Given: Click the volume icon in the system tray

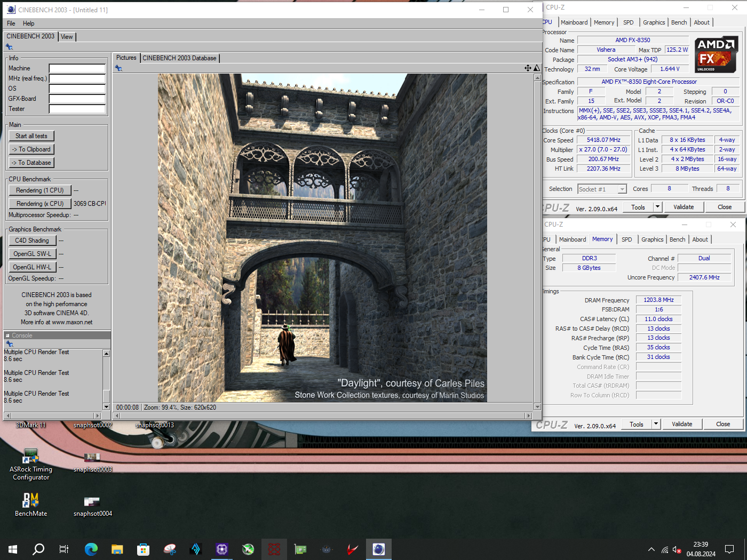Looking at the screenshot, I should pyautogui.click(x=677, y=549).
